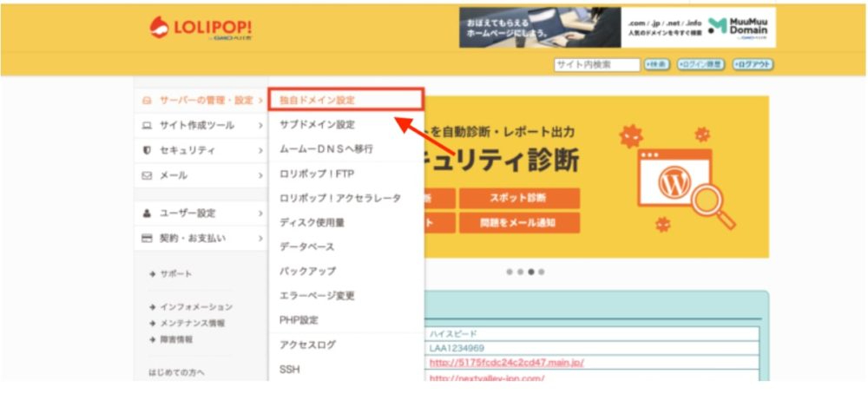868x407 pixels.
Task: Expand the セキュリティ chevron
Action: click(x=260, y=151)
